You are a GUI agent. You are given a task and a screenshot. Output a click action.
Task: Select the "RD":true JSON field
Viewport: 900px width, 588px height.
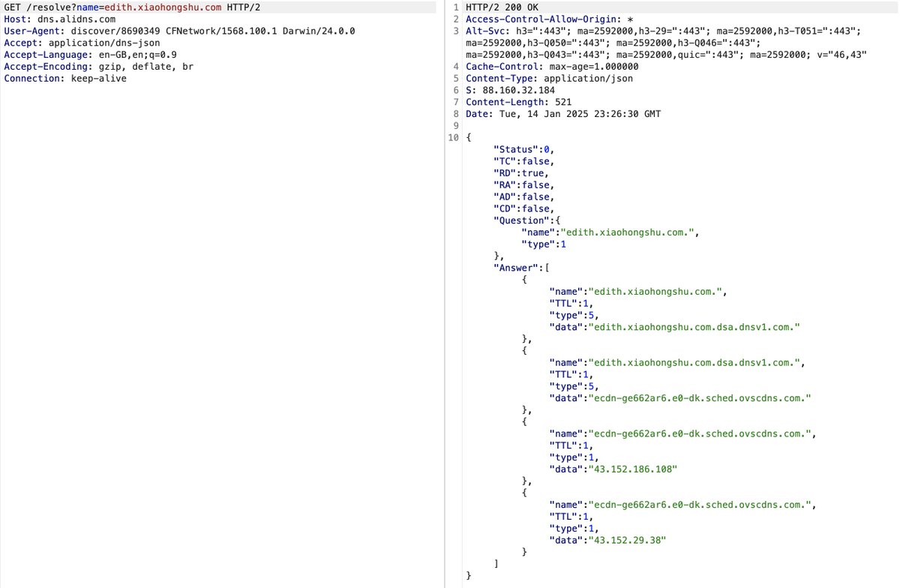tap(520, 173)
